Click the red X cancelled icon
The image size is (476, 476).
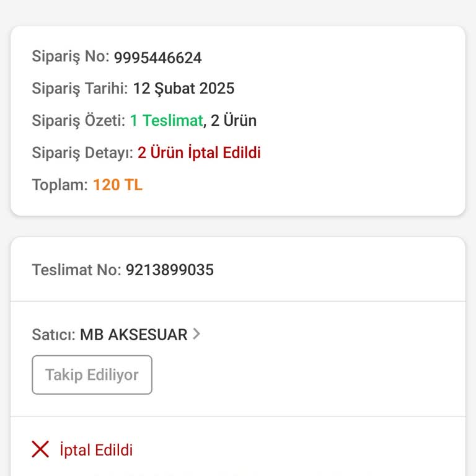point(40,449)
